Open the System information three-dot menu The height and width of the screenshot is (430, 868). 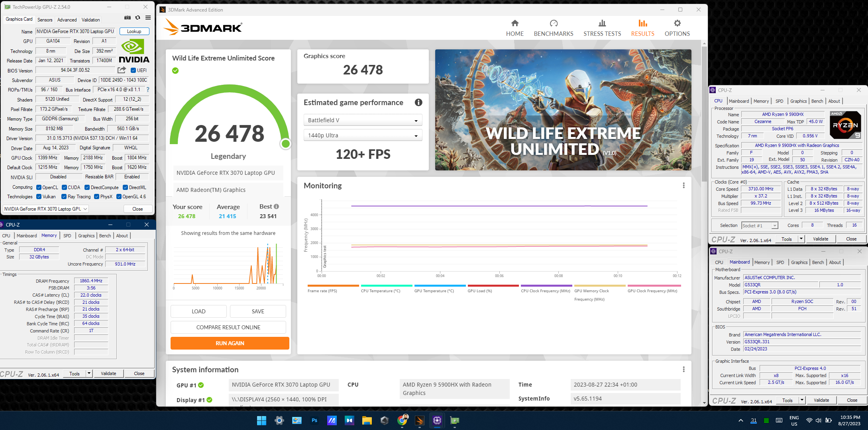click(x=683, y=369)
